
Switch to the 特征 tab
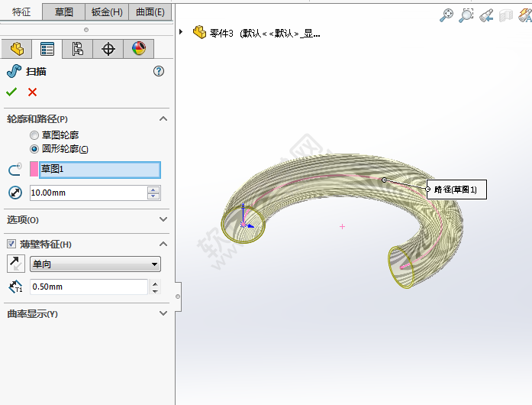(x=21, y=12)
